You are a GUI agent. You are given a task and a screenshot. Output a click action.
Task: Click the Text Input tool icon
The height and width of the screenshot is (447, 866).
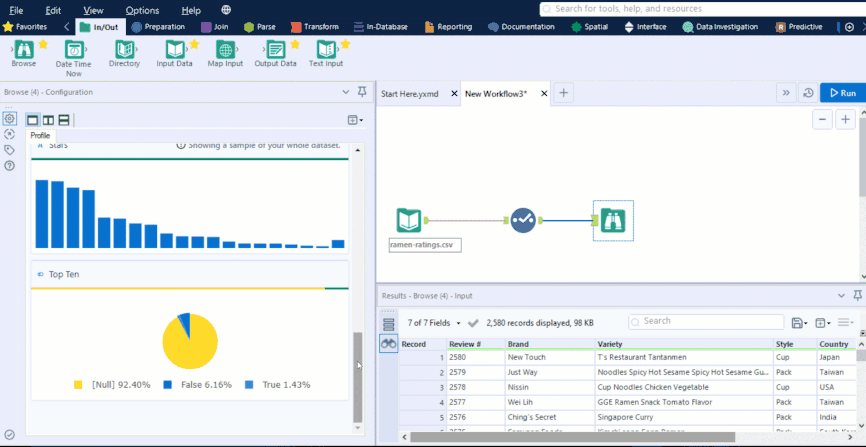click(x=325, y=50)
